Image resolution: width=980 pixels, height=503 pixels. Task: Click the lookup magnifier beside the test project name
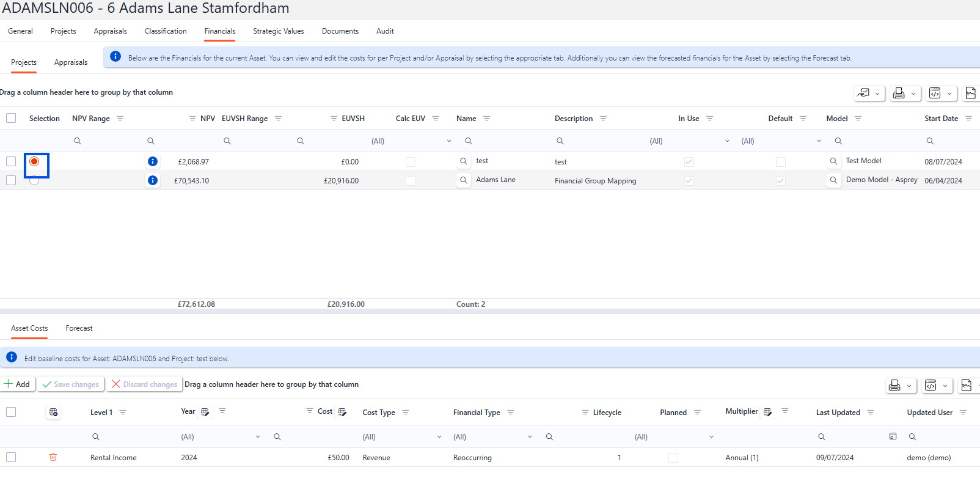(x=464, y=161)
